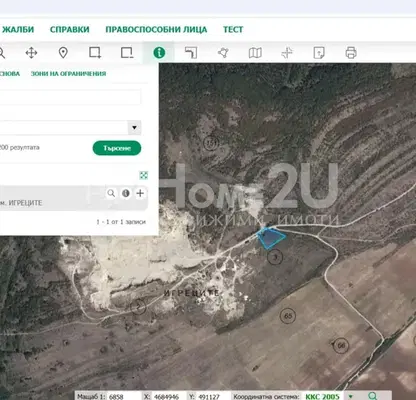Viewport: 416px width, 400px height.
Task: Add the ИГРЕЦИТЕ result with plus icon
Action: point(140,193)
